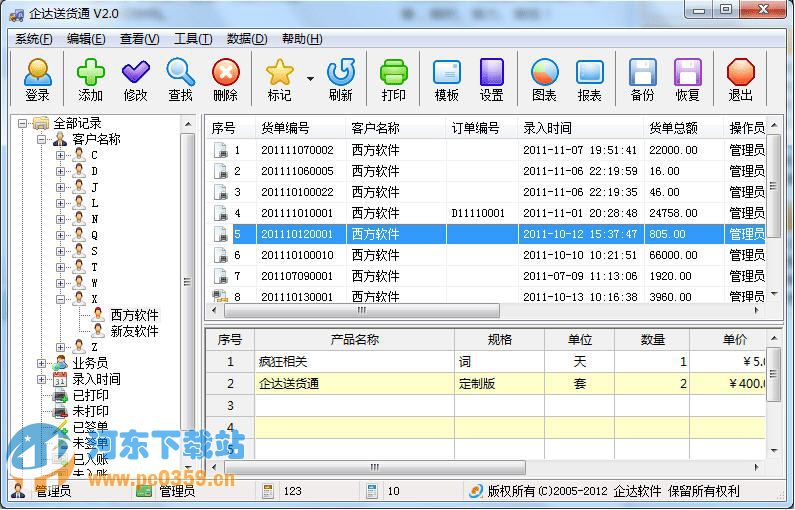This screenshot has height=510, width=795.
Task: Select order row 201111070002
Action: pyautogui.click(x=486, y=150)
